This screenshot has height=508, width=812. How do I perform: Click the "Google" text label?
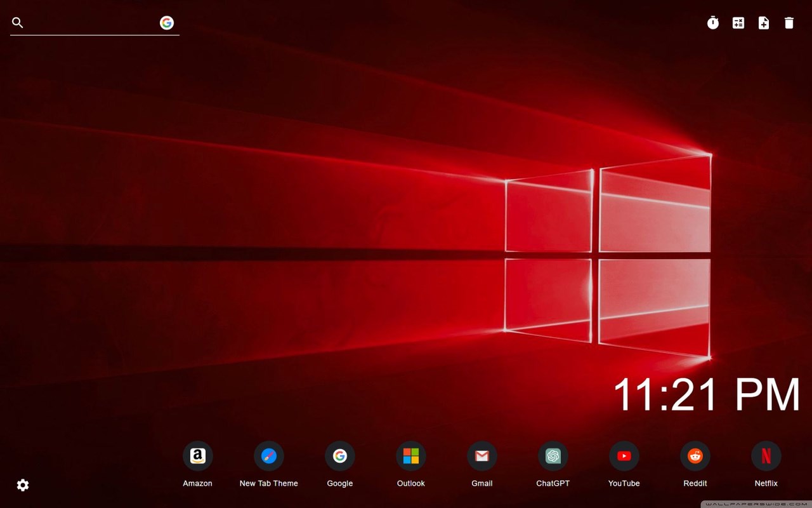pos(340,483)
